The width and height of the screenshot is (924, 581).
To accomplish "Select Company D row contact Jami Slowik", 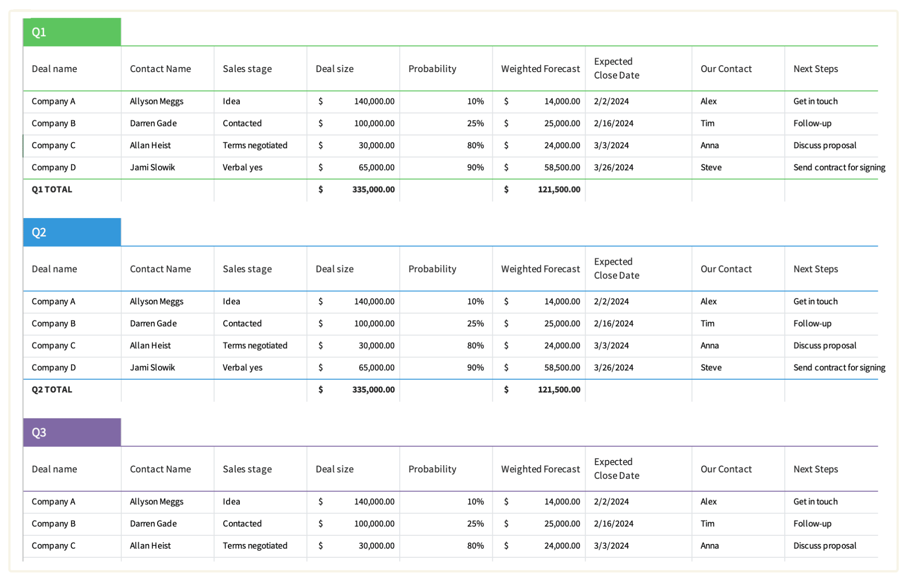I will coord(153,167).
